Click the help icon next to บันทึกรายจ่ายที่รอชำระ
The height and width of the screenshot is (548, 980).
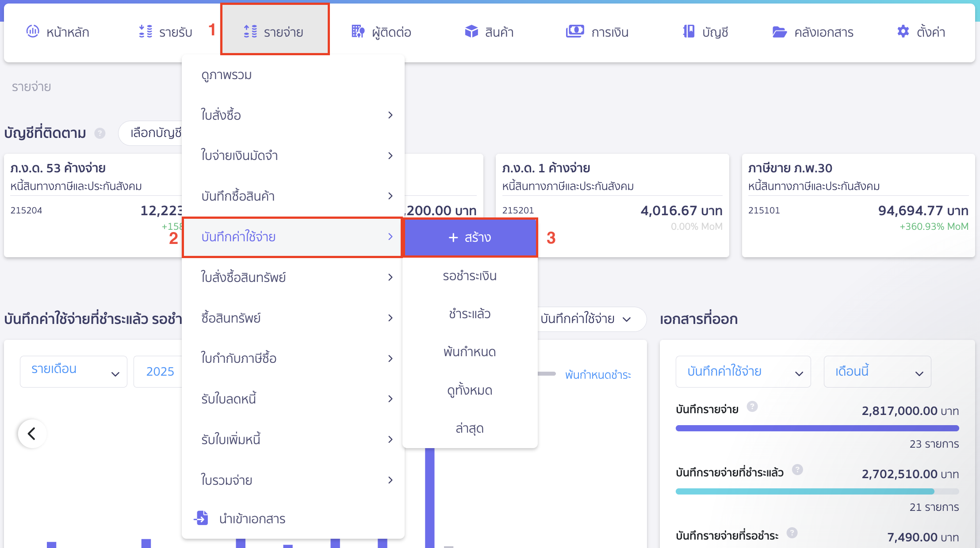pos(792,533)
